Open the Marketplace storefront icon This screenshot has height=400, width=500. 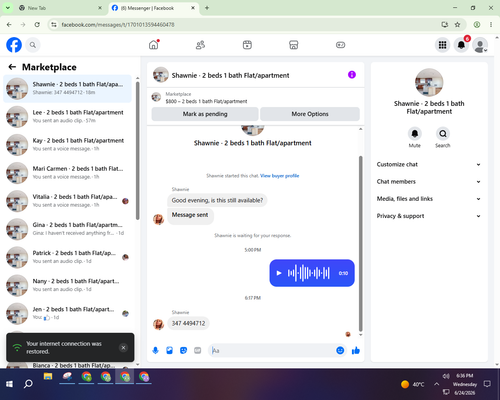coord(294,45)
